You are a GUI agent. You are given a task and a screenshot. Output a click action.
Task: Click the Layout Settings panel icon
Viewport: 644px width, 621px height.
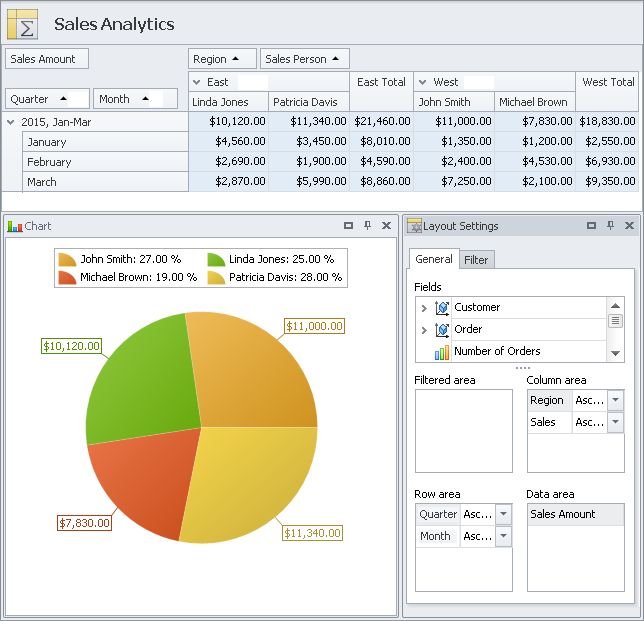(x=414, y=226)
